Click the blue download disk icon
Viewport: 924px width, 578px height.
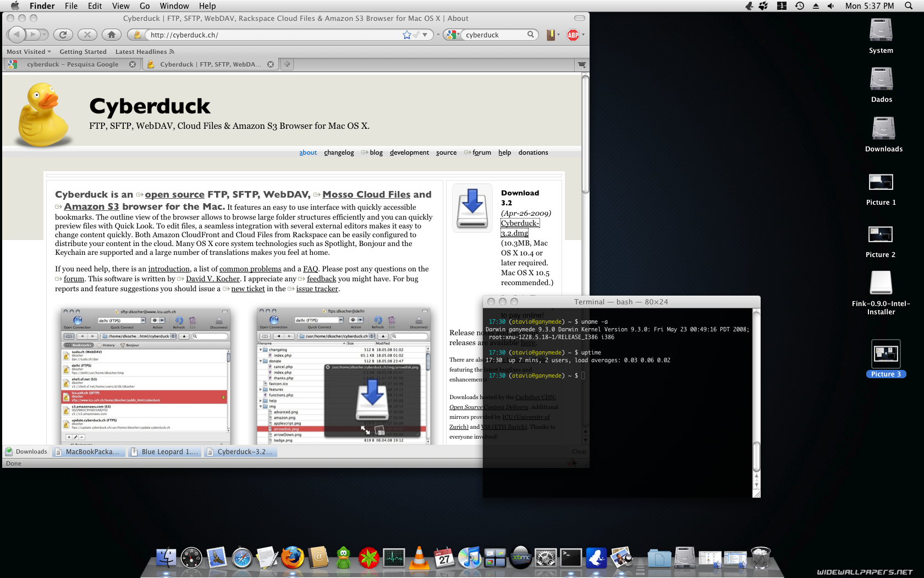[472, 209]
